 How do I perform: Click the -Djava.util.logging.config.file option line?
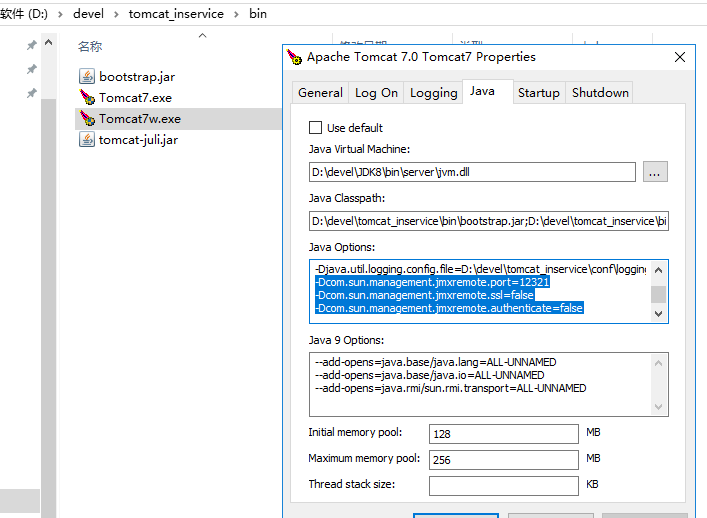480,269
